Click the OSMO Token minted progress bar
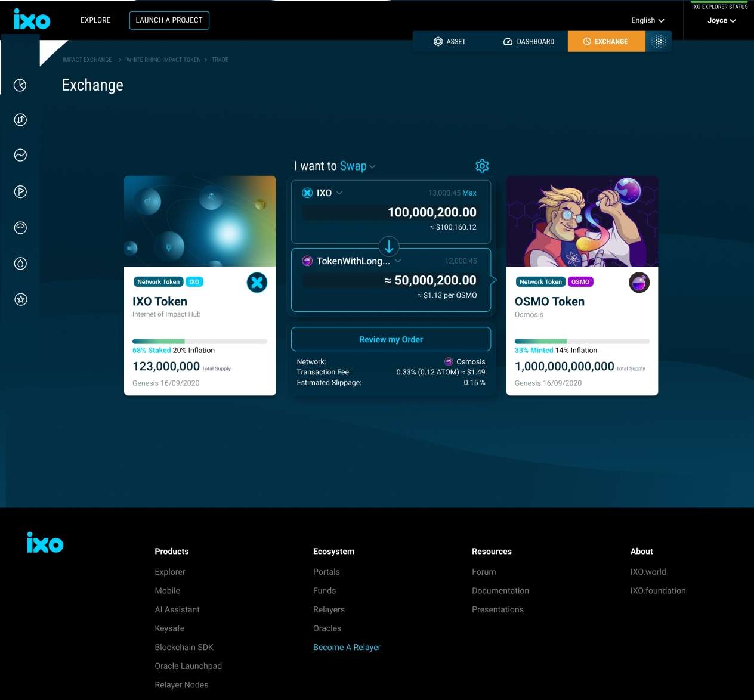This screenshot has height=700, width=754. [582, 341]
